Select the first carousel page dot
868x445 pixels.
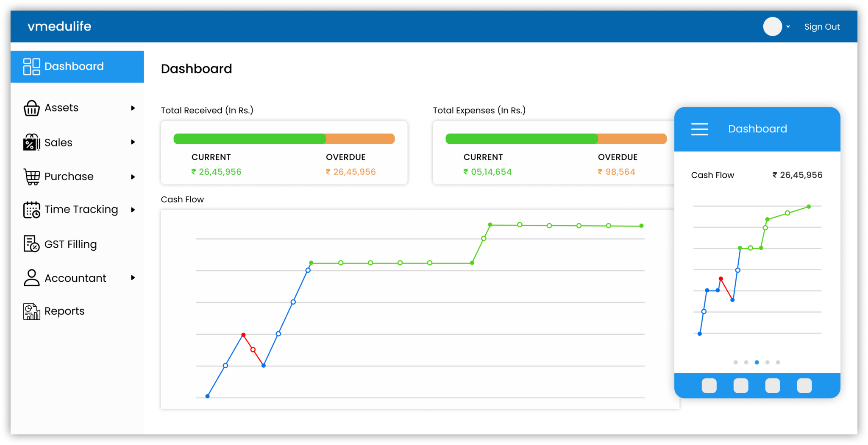(x=735, y=362)
